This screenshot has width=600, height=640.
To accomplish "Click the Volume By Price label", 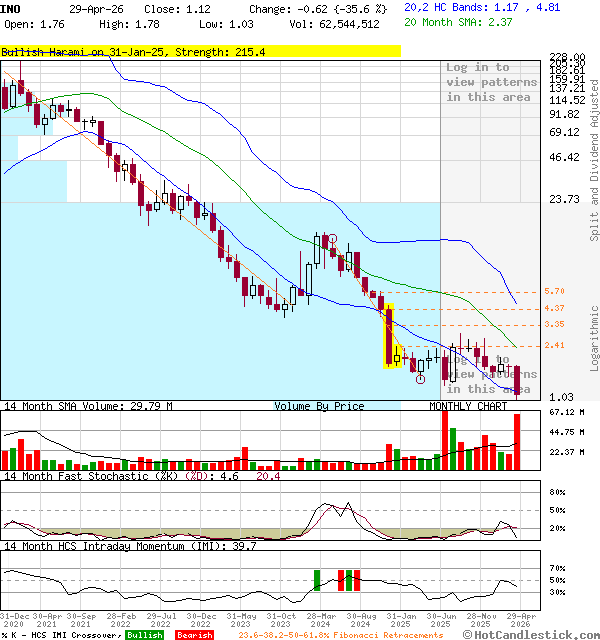I will click(319, 406).
